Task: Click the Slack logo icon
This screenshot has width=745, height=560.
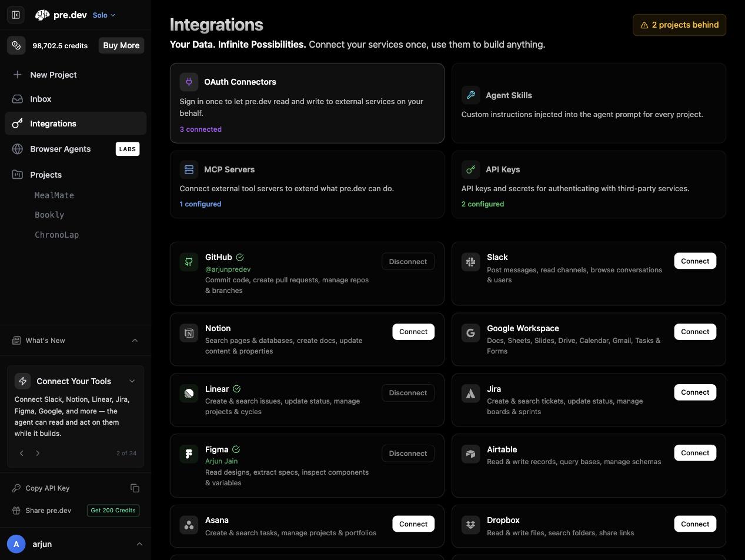Action: point(470,262)
